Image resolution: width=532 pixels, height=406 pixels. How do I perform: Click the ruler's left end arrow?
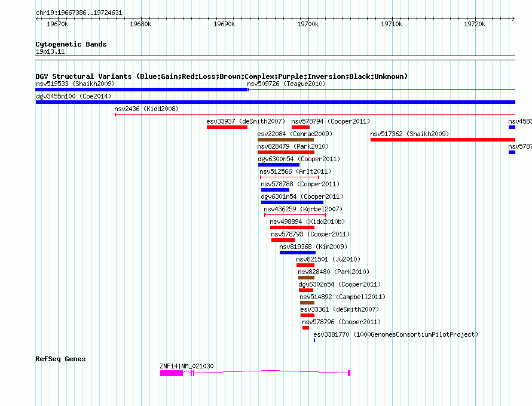[37, 19]
